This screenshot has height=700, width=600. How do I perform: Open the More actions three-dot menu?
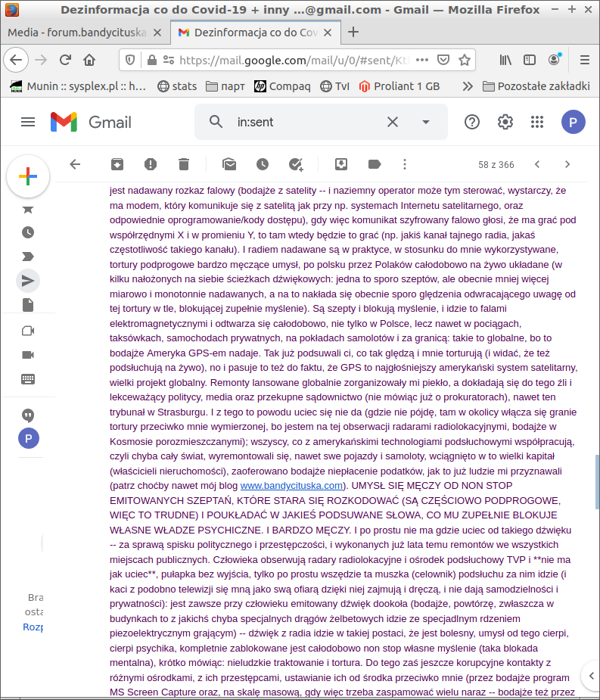405,164
